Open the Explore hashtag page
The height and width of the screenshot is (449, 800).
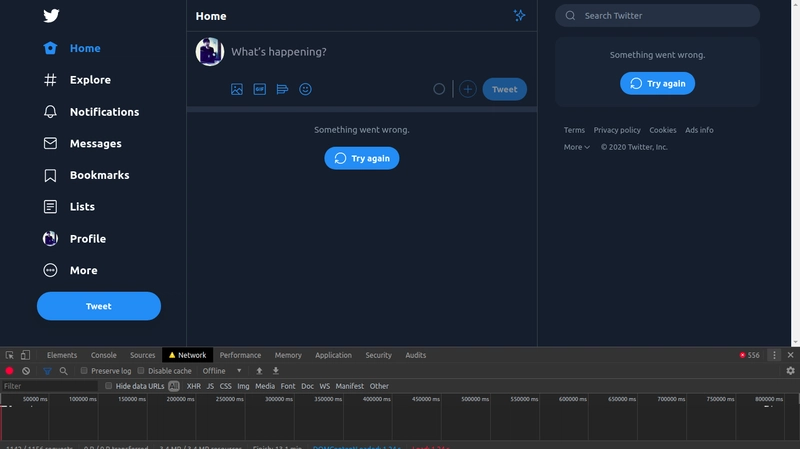pos(77,80)
